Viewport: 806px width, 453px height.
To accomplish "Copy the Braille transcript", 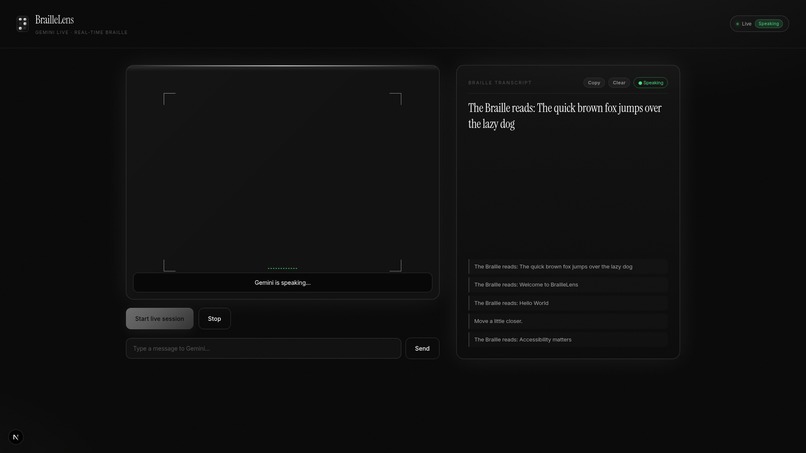I will 594,83.
